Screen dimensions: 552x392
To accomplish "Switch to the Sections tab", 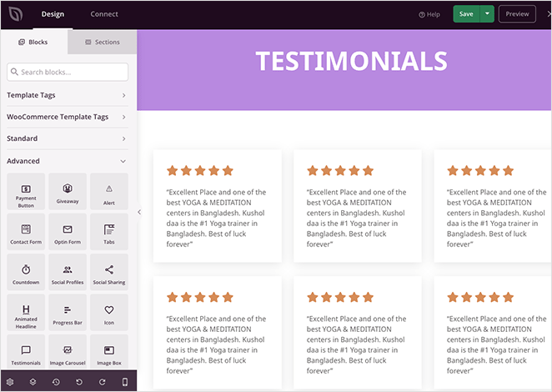I will (102, 43).
